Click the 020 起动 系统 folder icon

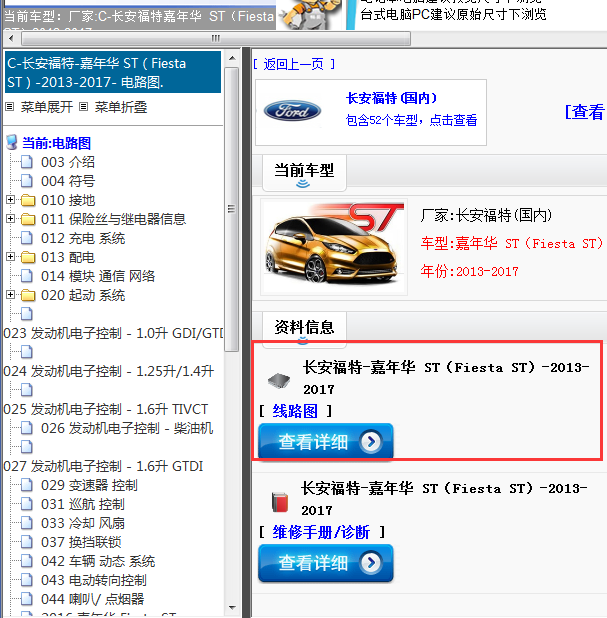[x=28, y=295]
